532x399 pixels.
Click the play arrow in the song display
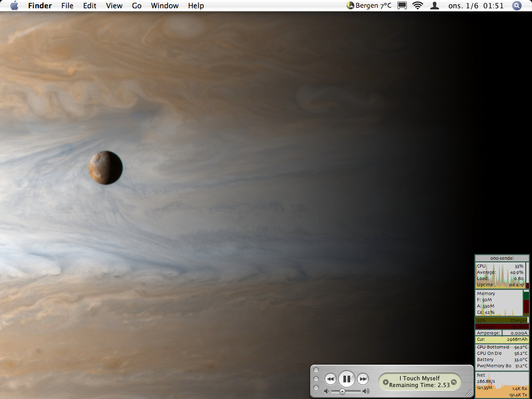coord(385,382)
